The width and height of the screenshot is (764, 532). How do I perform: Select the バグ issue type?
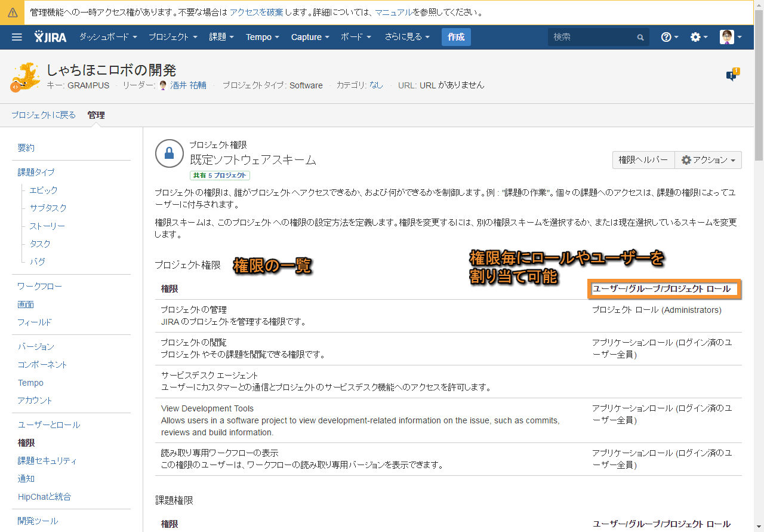[37, 262]
